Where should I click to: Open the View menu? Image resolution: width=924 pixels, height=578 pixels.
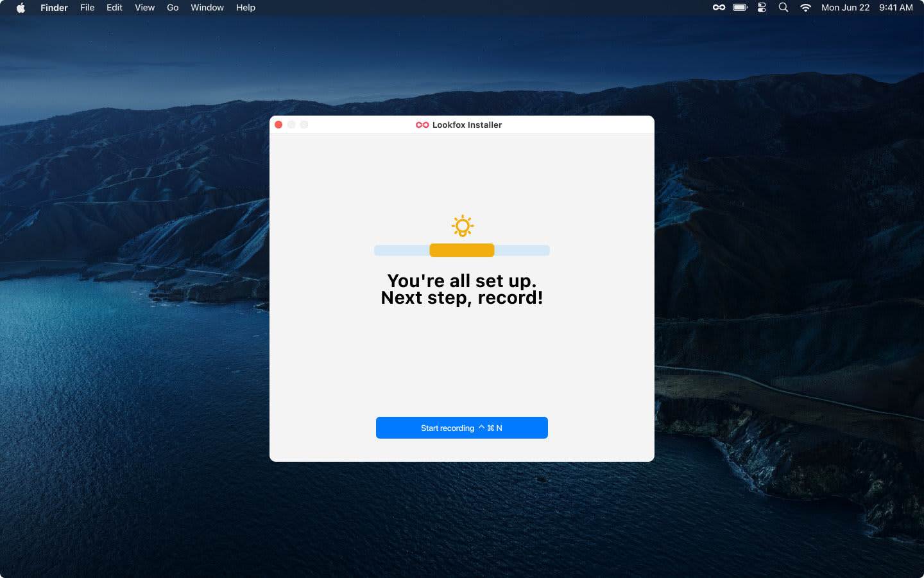coord(144,8)
